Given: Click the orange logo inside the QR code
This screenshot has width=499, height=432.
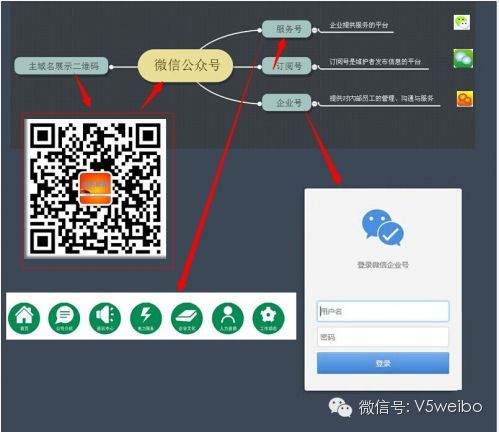Looking at the screenshot, I should pyautogui.click(x=95, y=188).
